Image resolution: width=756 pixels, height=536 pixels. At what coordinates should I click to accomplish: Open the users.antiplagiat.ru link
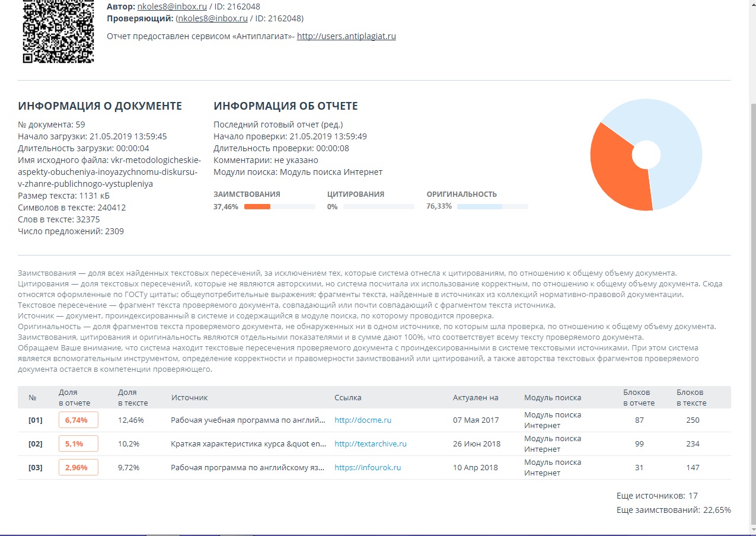click(346, 36)
